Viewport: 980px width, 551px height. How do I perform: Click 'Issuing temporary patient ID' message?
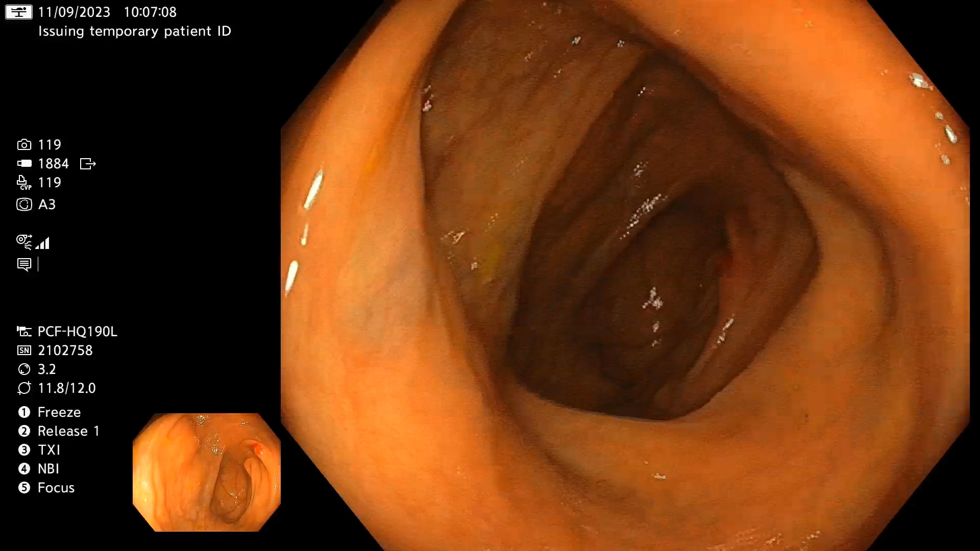pyautogui.click(x=135, y=31)
